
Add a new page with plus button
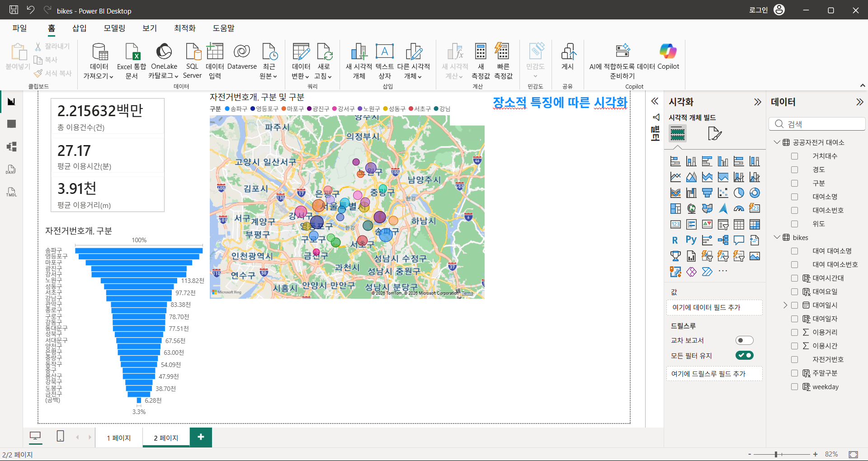click(201, 437)
